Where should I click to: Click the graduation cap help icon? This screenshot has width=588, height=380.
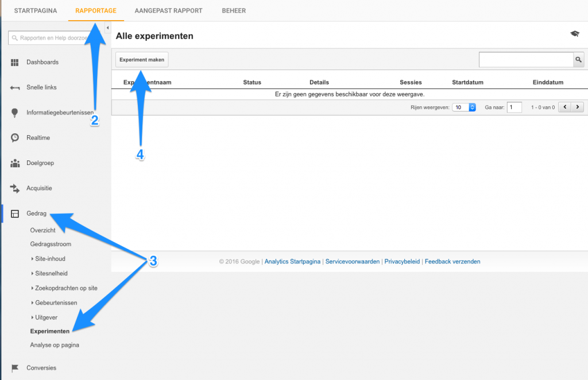tap(574, 35)
